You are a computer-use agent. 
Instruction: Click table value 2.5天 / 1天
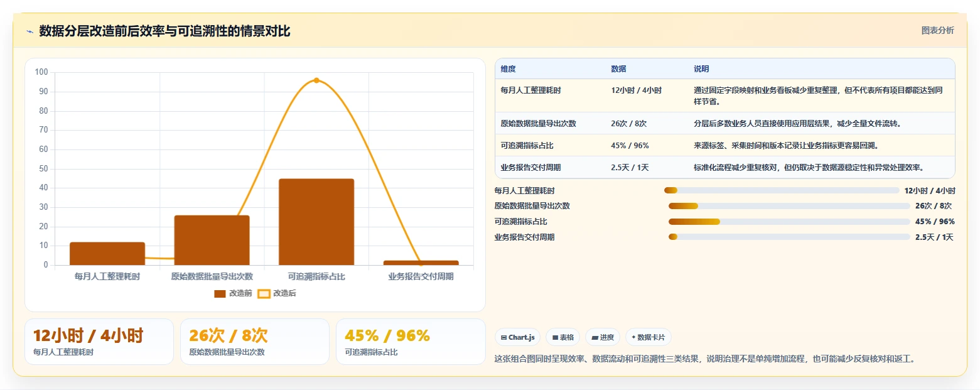coord(630,168)
